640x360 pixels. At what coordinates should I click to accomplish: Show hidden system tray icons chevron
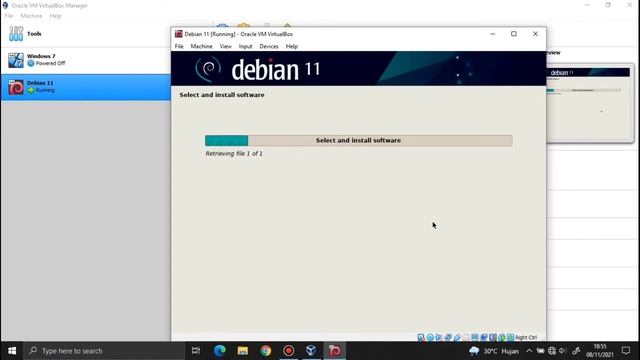pyautogui.click(x=529, y=351)
